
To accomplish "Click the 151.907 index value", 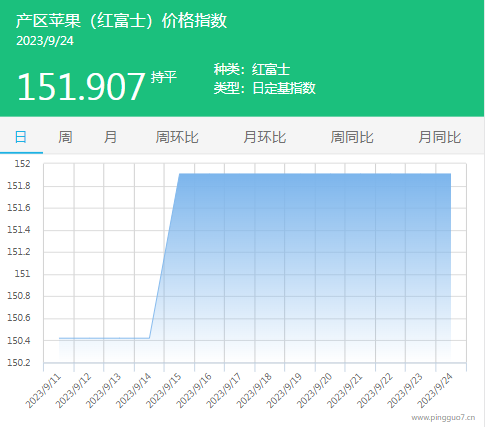I will [81, 86].
